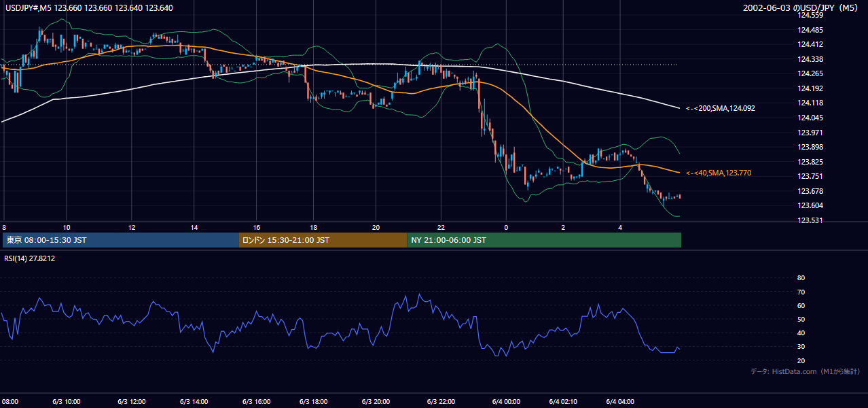Click the hour label 10 under the price chart

67,228
